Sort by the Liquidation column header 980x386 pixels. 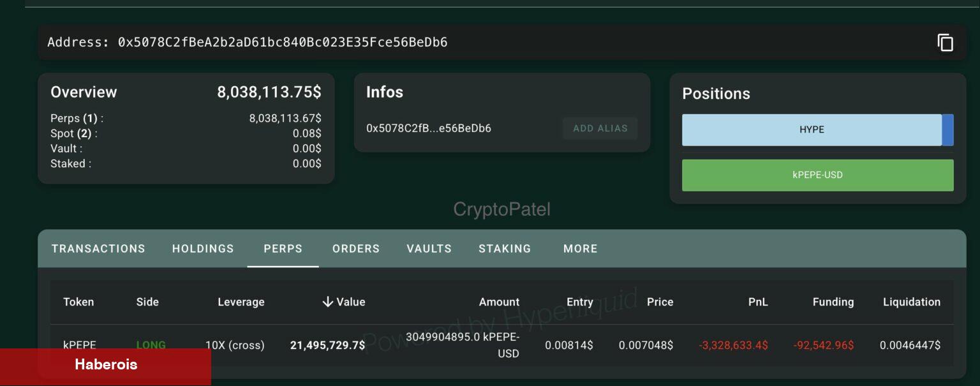coord(911,302)
